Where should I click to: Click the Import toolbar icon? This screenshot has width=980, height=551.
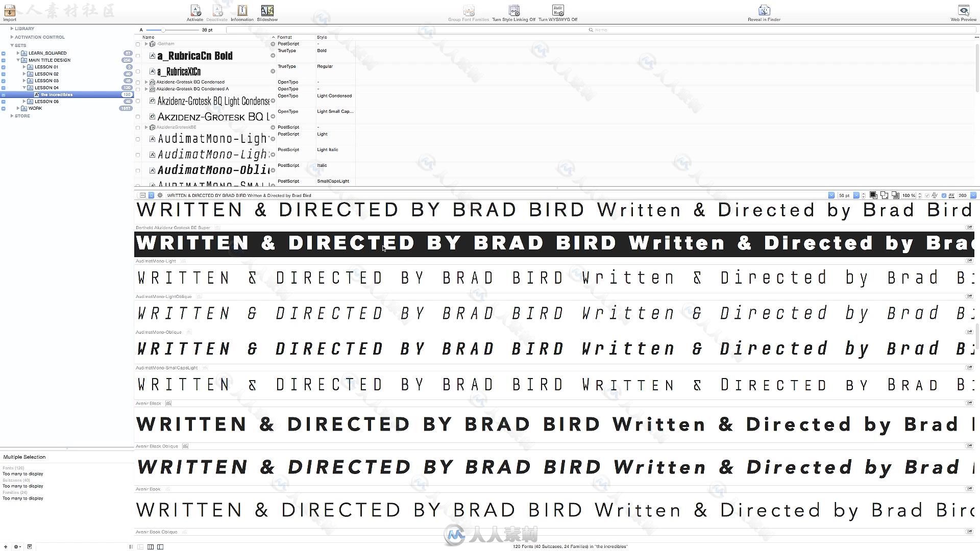(x=10, y=12)
